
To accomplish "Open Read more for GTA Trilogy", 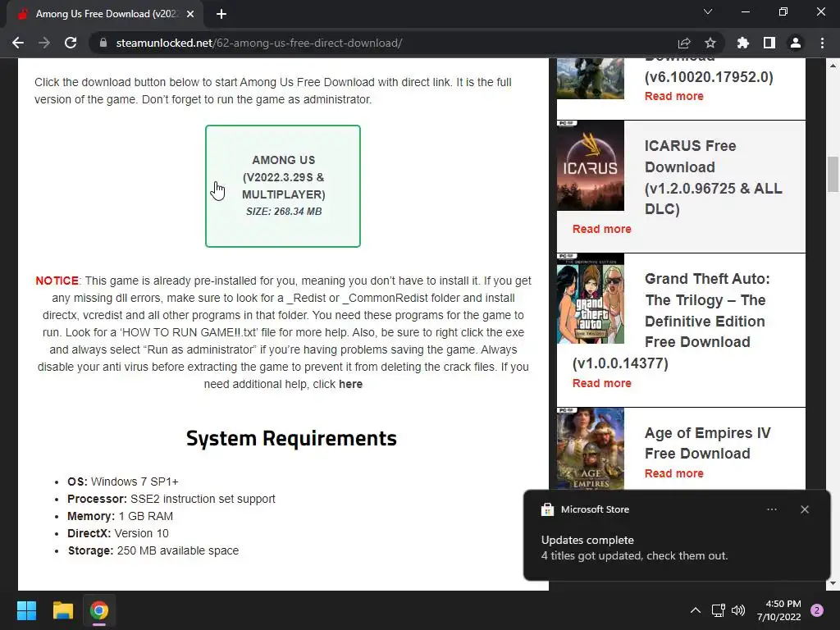I will pos(601,383).
